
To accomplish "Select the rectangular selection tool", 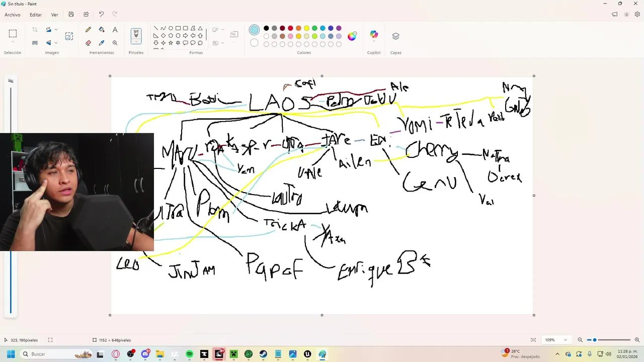I will coord(13,34).
